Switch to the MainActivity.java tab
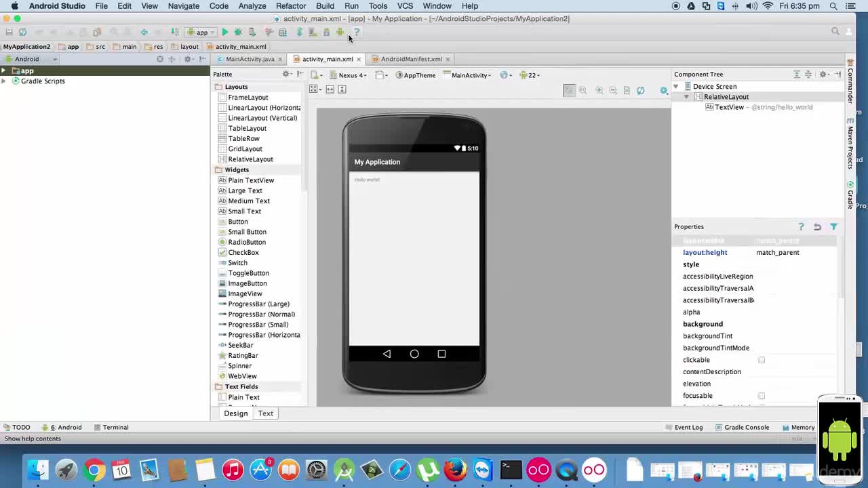 click(250, 59)
